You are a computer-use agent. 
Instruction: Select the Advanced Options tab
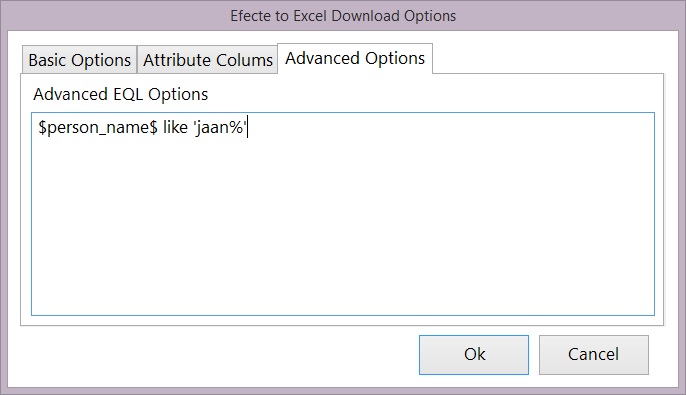[x=355, y=59]
